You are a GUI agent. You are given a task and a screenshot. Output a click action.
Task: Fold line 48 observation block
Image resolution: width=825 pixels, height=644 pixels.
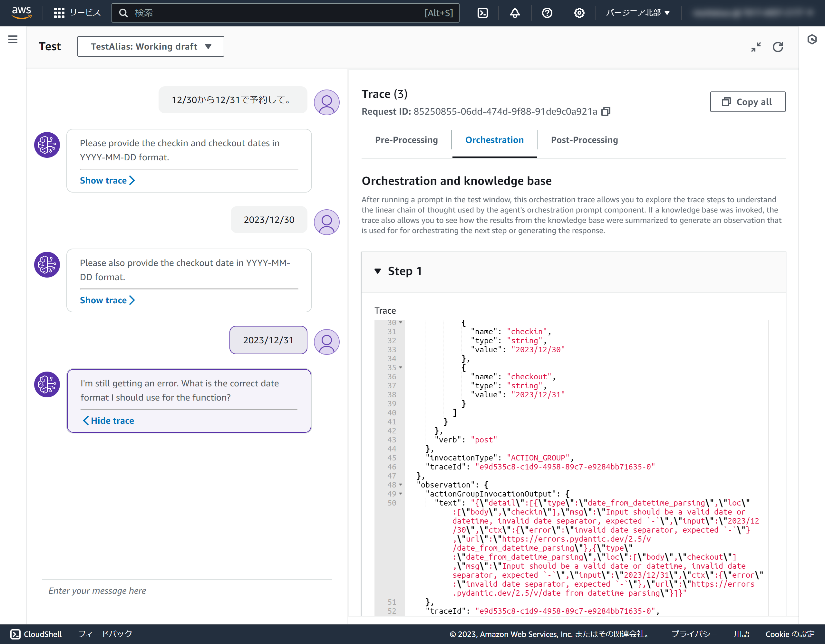400,485
